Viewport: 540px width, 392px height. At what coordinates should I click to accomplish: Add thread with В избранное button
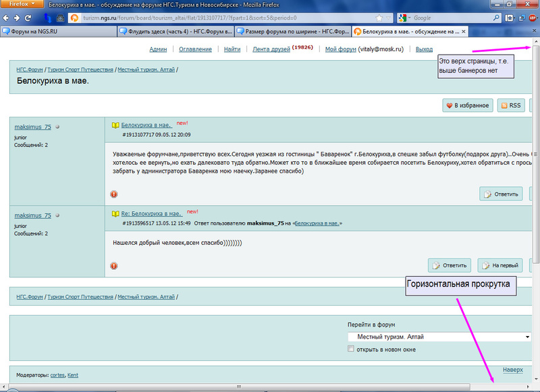[466, 105]
